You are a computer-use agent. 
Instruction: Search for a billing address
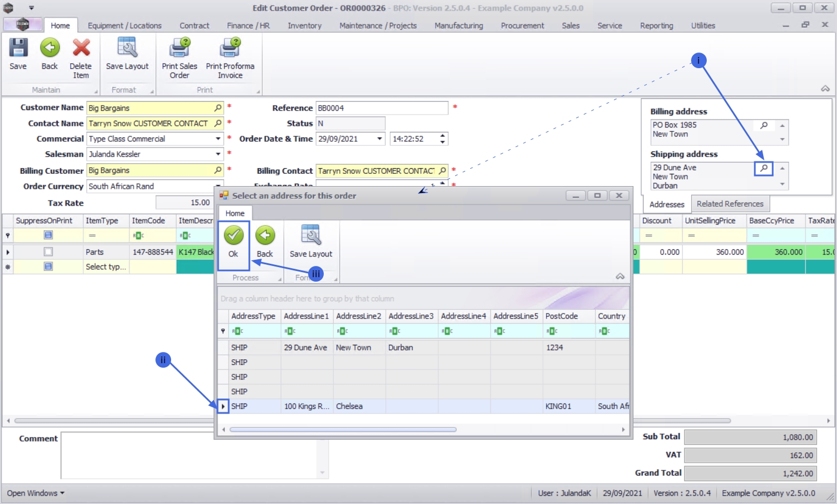coord(764,126)
